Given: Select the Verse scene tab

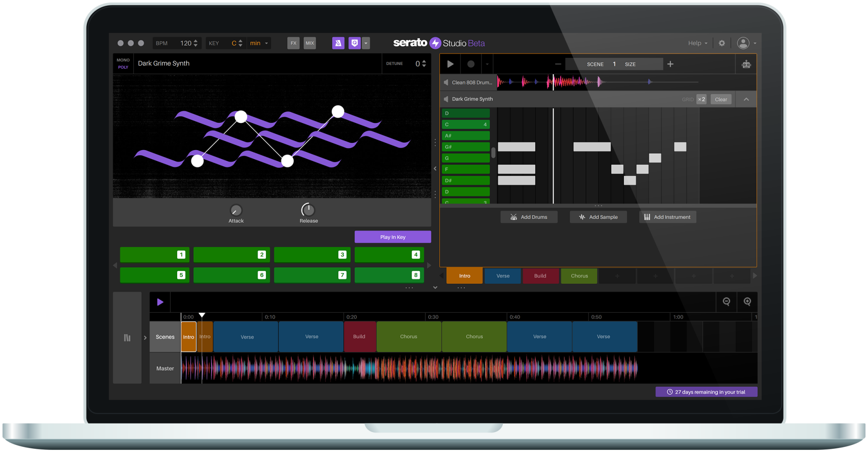Looking at the screenshot, I should point(503,276).
